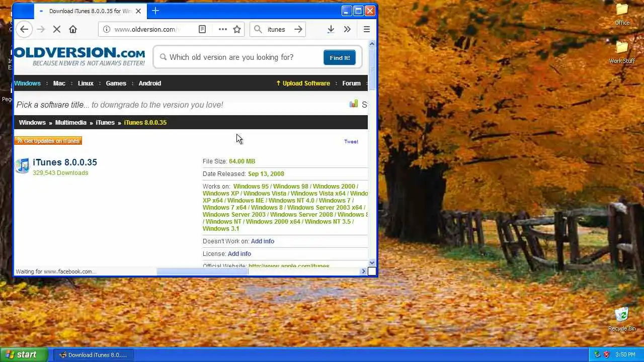
Task: Click 'Windows 95' compatibility link
Action: (x=251, y=187)
